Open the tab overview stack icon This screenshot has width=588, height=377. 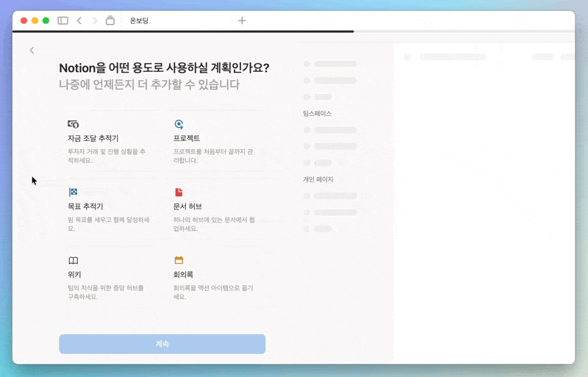point(110,21)
